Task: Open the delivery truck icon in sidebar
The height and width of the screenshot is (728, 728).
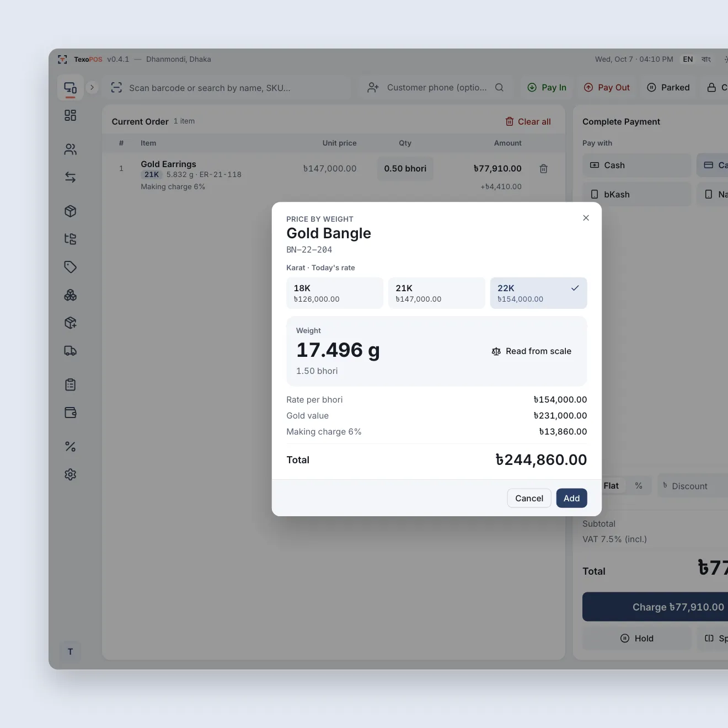Action: click(70, 351)
